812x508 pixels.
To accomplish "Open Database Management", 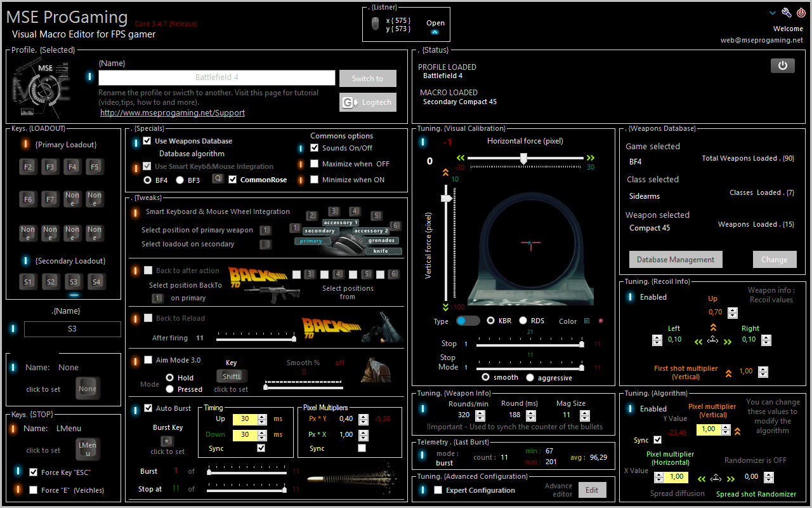I will pyautogui.click(x=676, y=259).
